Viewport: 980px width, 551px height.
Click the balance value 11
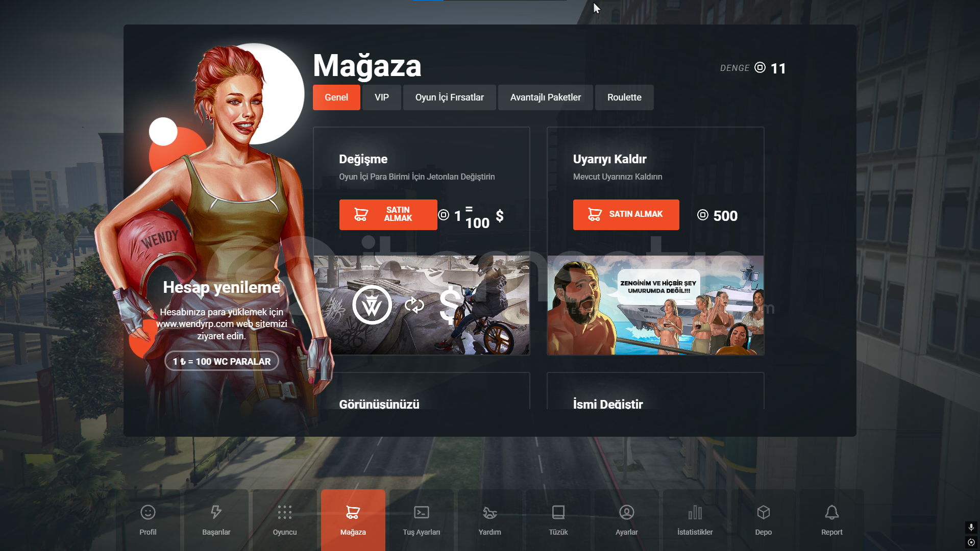pos(778,68)
